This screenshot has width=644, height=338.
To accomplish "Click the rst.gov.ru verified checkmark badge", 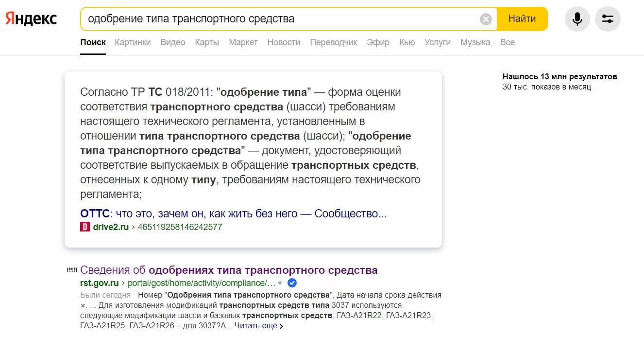I will (292, 283).
